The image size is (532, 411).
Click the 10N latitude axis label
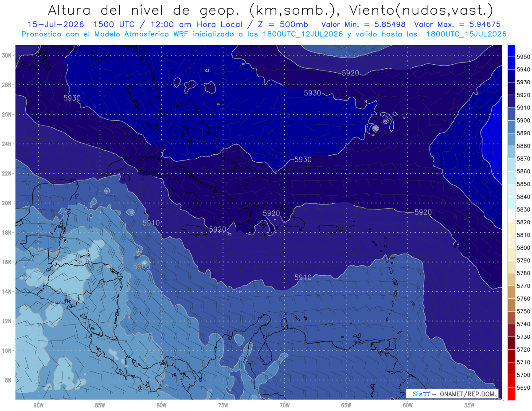point(7,350)
